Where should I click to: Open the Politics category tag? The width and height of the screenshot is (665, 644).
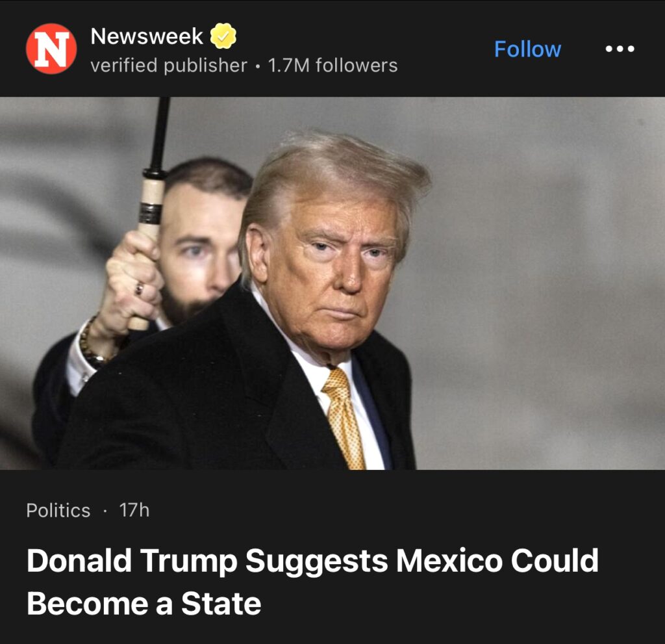tap(58, 510)
